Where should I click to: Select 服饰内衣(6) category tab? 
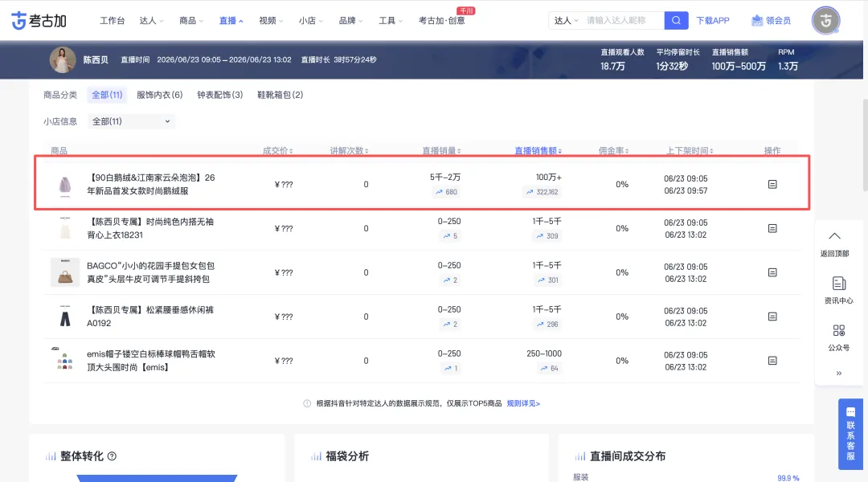coord(159,95)
